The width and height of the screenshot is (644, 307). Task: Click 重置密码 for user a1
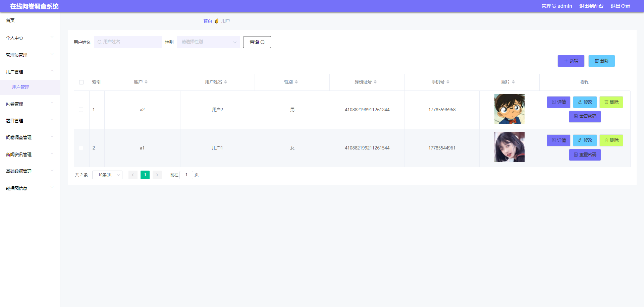(x=585, y=155)
